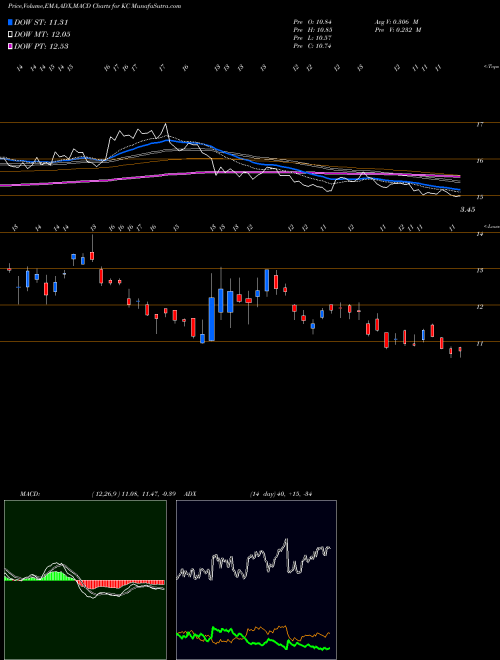
Task: Select the 'DOW MT: 12.05' legend label
Action: 42,35
